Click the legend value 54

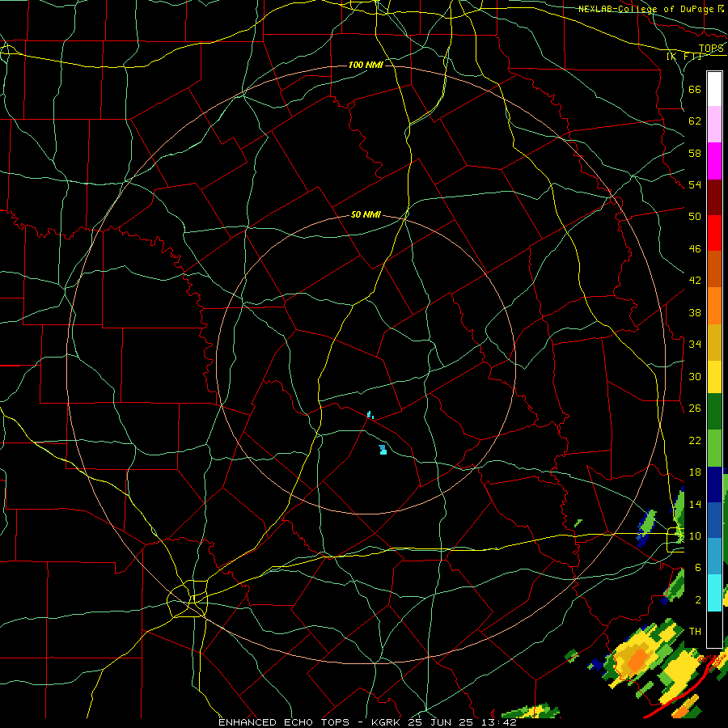pos(695,185)
